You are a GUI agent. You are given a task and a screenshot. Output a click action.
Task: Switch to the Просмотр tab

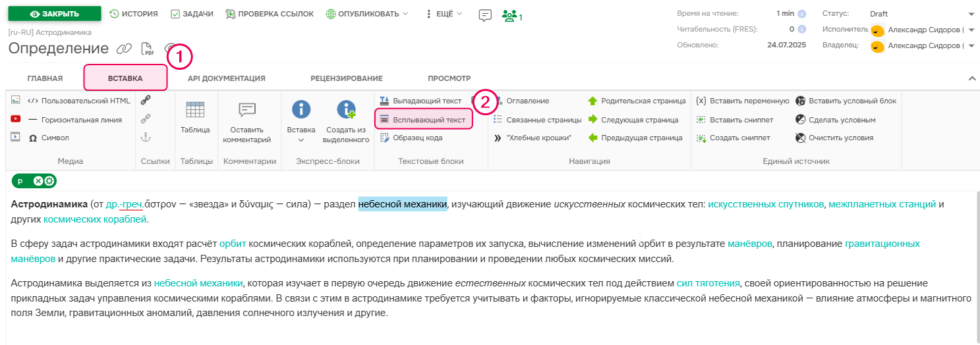pyautogui.click(x=449, y=78)
